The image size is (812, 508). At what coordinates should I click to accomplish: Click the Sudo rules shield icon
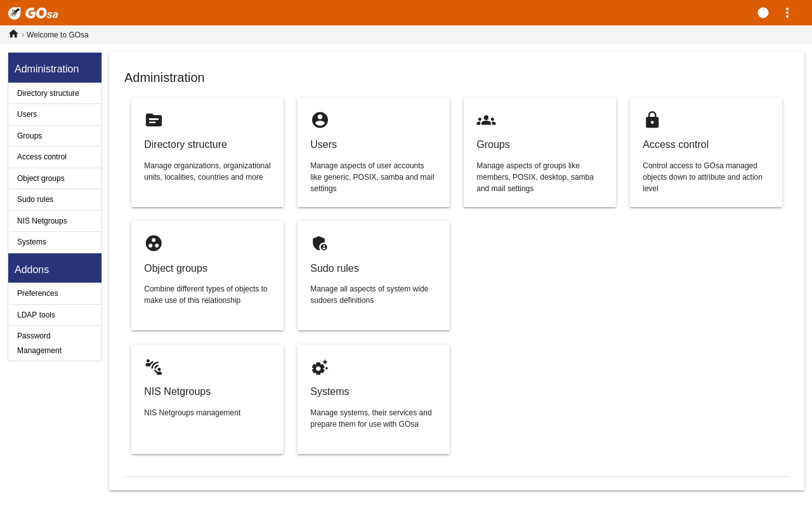click(x=320, y=243)
